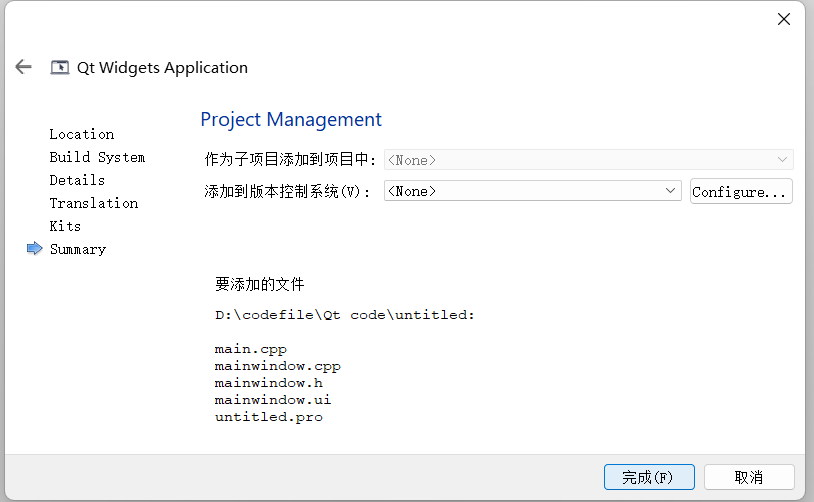814x502 pixels.
Task: Open the disabled add-as-subproject dropdown
Action: click(589, 159)
